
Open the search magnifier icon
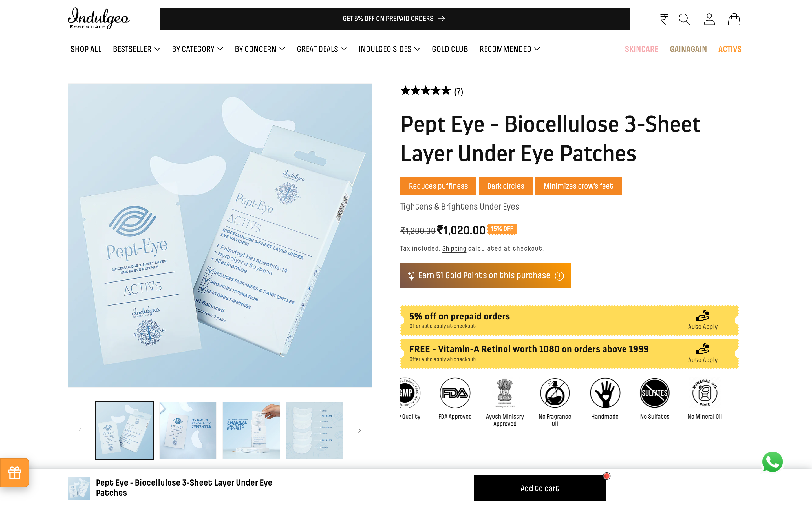tap(684, 19)
